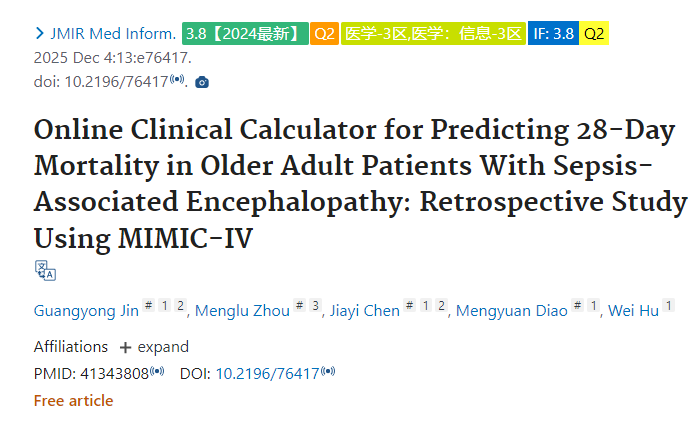
Task: Open author Guangyong Jin link
Action: click(x=86, y=311)
